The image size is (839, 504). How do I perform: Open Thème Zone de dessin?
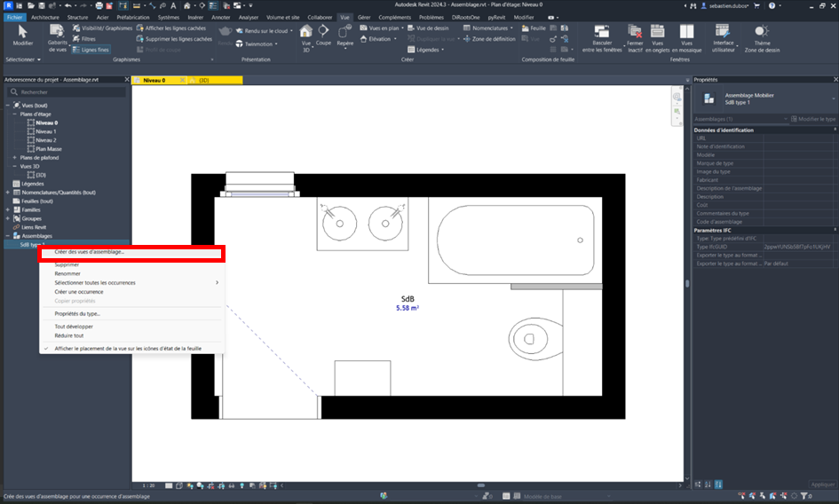(762, 35)
